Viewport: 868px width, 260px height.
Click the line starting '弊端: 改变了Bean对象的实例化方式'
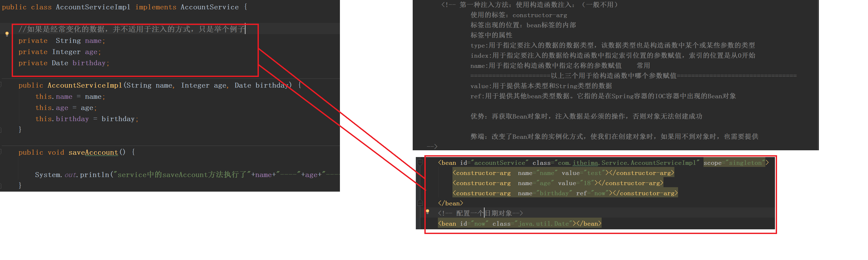pyautogui.click(x=614, y=136)
